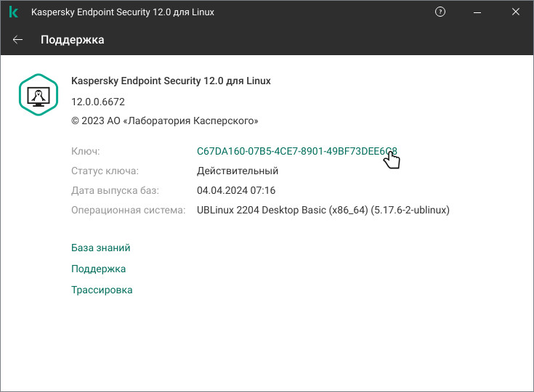Open the База знаний link
Image resolution: width=534 pixels, height=392 pixels.
pos(101,248)
